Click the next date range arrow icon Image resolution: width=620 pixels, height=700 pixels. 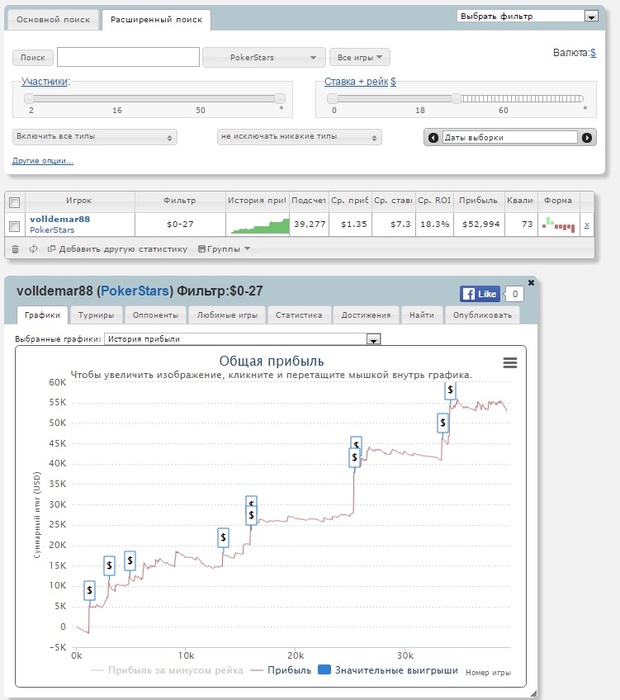tap(587, 138)
